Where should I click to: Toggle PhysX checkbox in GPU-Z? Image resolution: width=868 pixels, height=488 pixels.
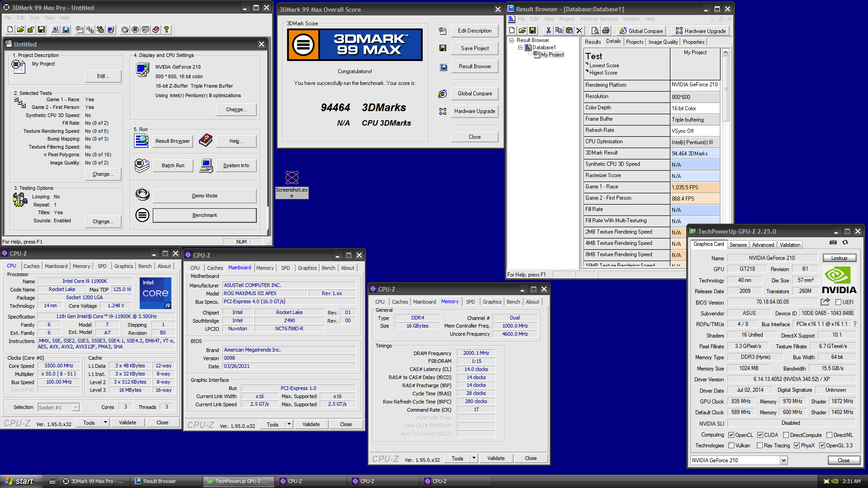coord(797,446)
